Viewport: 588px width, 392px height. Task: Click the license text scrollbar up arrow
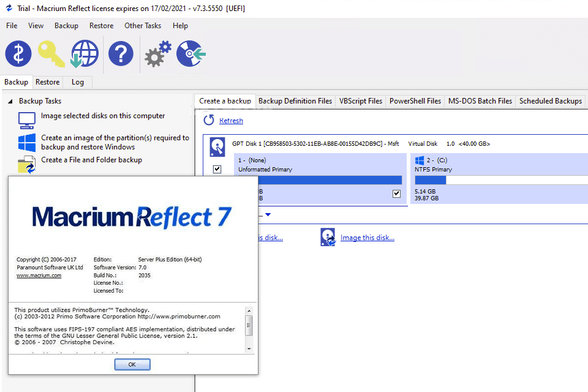coord(249,311)
